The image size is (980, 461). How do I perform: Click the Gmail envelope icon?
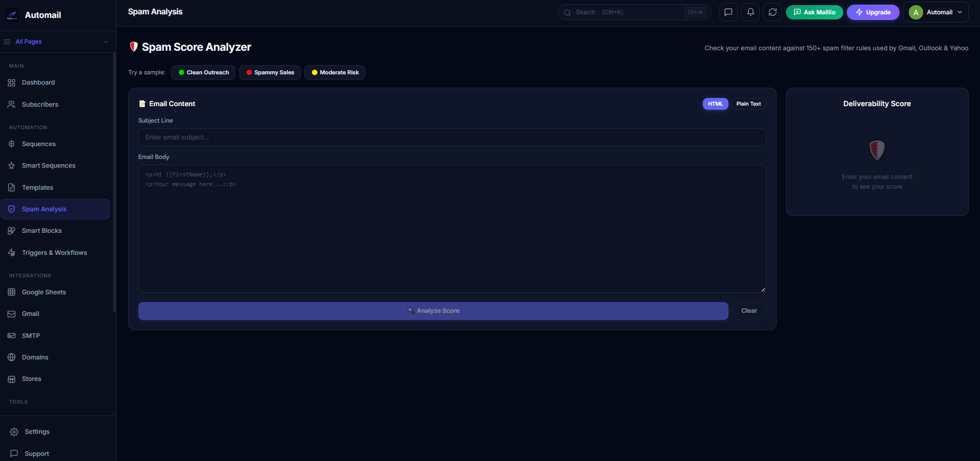(11, 314)
